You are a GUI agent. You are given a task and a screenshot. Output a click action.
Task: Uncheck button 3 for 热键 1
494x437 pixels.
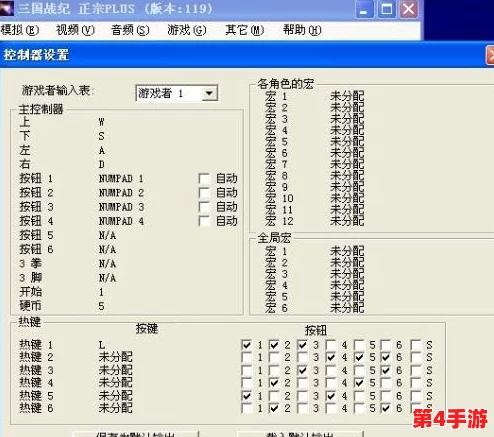302,345
